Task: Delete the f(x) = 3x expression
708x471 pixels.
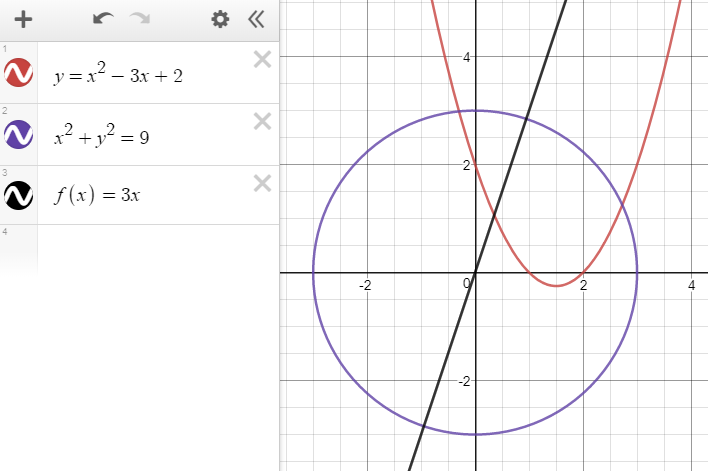Action: pos(262,183)
